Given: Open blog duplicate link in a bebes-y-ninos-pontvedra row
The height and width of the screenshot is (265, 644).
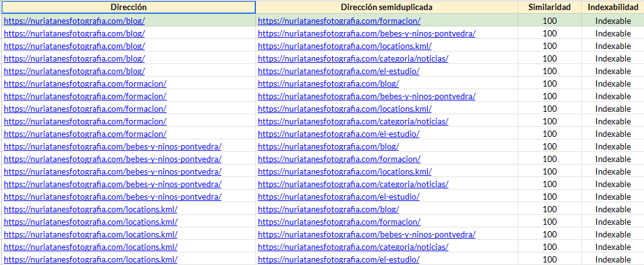Looking at the screenshot, I should point(328,146).
